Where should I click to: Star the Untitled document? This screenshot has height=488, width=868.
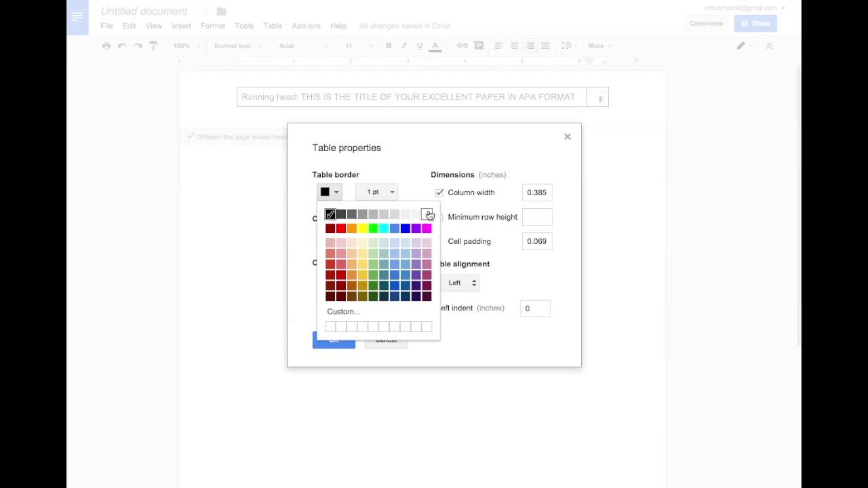[x=205, y=12]
